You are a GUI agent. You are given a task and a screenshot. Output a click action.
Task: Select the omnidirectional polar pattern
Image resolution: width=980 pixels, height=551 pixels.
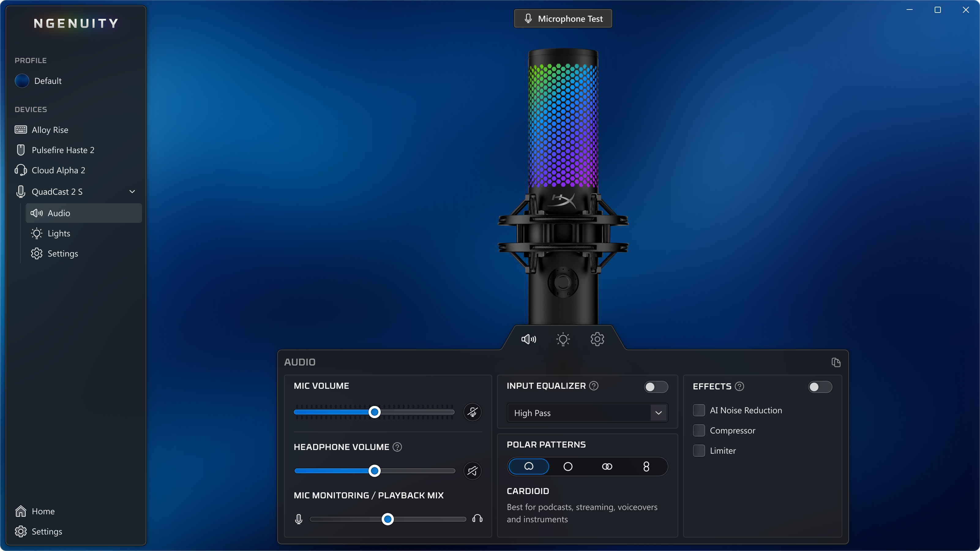tap(568, 467)
